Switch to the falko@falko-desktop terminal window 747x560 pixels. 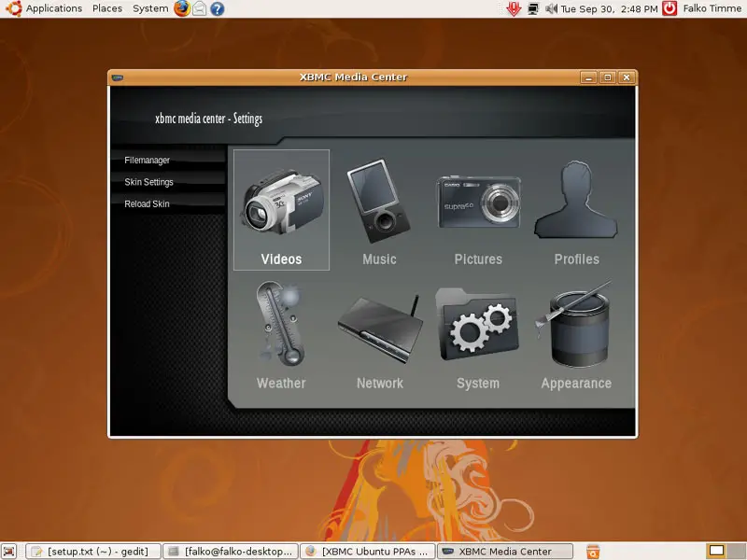(231, 552)
